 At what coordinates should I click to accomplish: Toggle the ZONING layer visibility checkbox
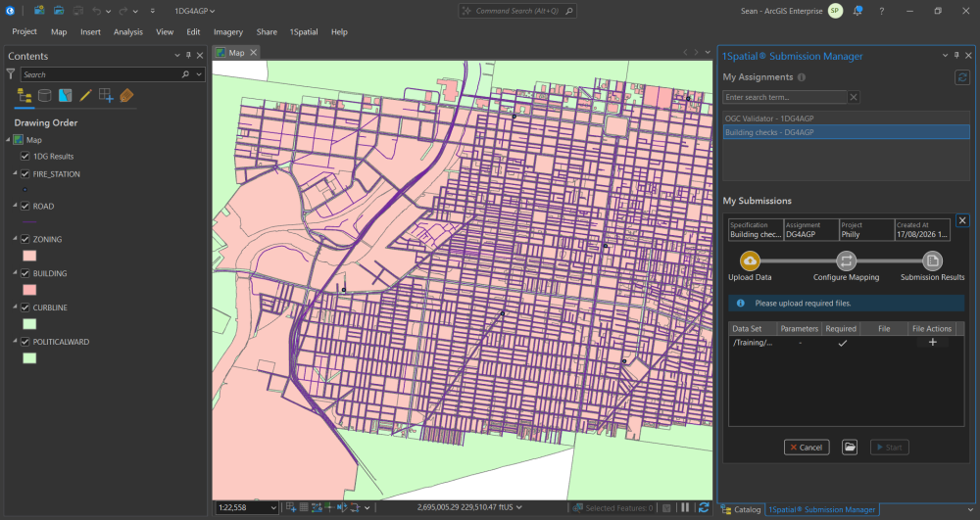point(25,239)
